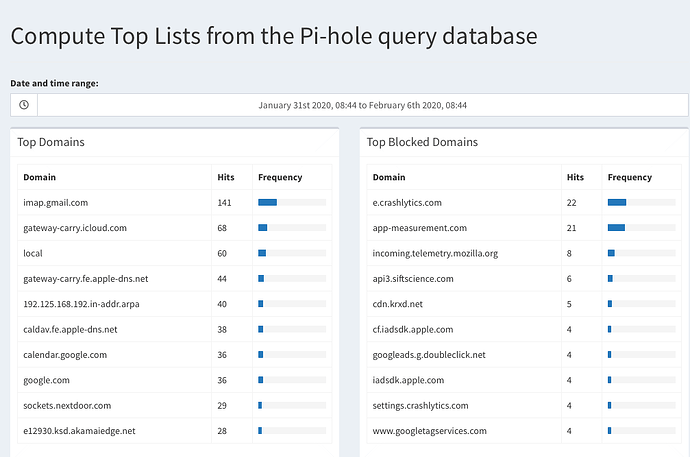Click the imap.gmail.com domain entry
The width and height of the screenshot is (690, 457).
(56, 203)
